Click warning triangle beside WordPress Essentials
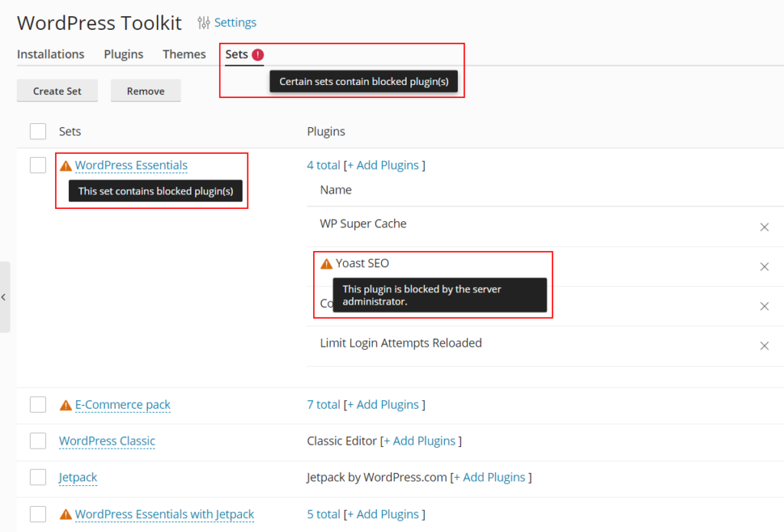Screen dimensions: 784x532 [66, 165]
